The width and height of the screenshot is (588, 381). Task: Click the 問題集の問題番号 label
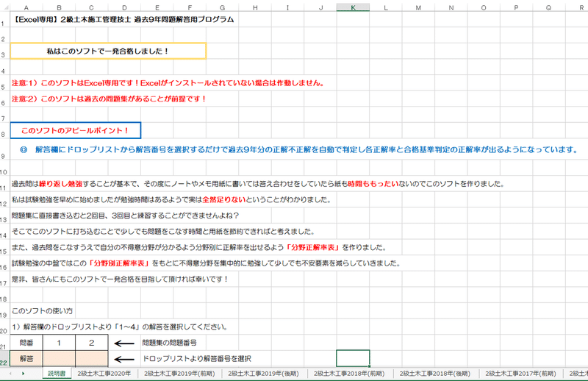tap(169, 343)
